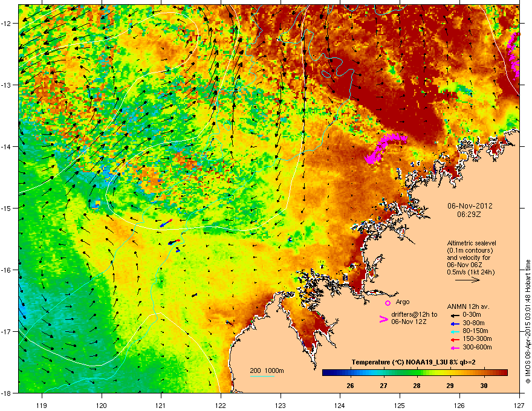Click the Temperature NOAA19_L3U colorbar title
The height and width of the screenshot is (411, 532).
coord(414,363)
